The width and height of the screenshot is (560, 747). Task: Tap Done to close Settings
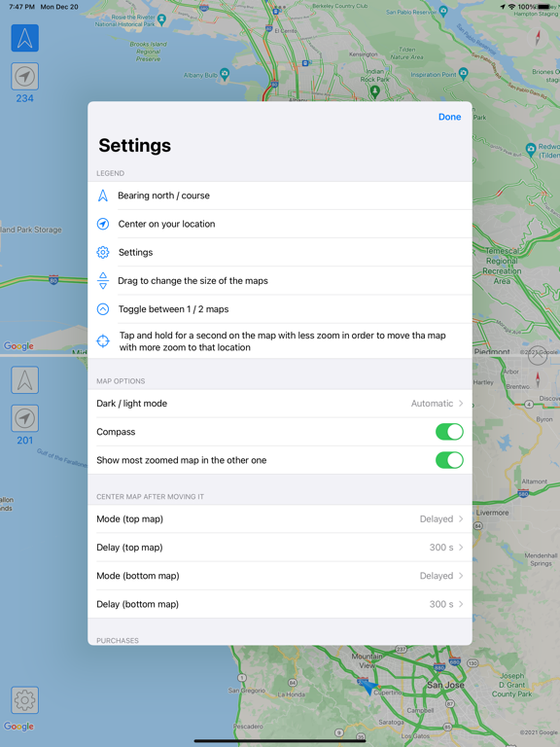pyautogui.click(x=449, y=117)
